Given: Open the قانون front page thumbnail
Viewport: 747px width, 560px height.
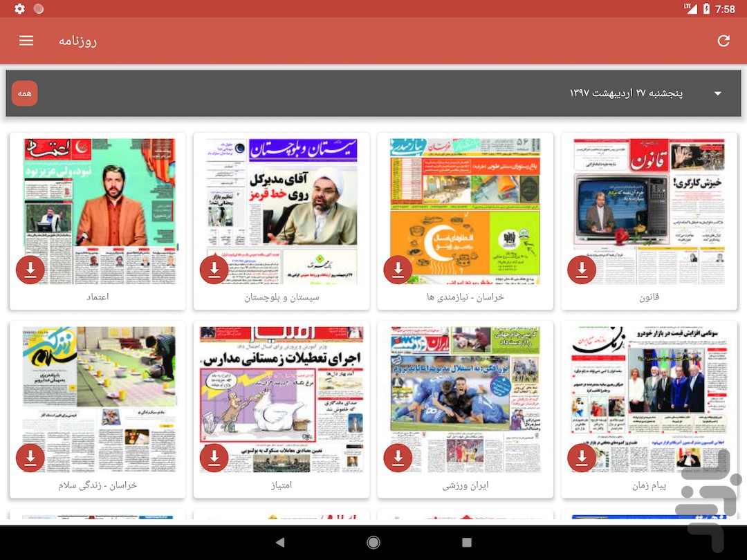Looking at the screenshot, I should coord(649,200).
